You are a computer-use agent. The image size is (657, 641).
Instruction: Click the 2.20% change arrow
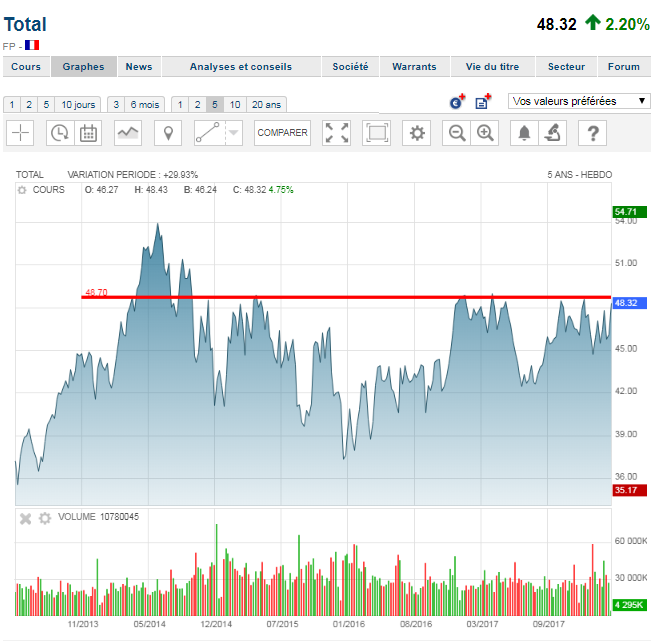[592, 23]
